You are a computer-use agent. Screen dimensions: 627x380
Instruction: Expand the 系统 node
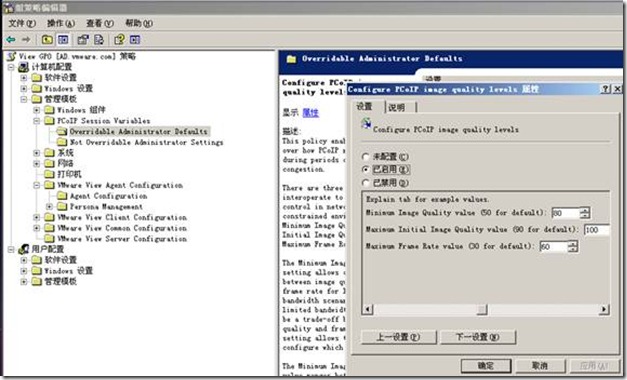pos(37,153)
